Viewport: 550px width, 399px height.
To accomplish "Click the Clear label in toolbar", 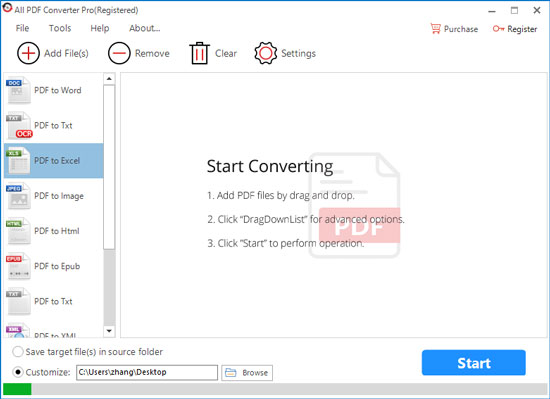I will click(226, 53).
